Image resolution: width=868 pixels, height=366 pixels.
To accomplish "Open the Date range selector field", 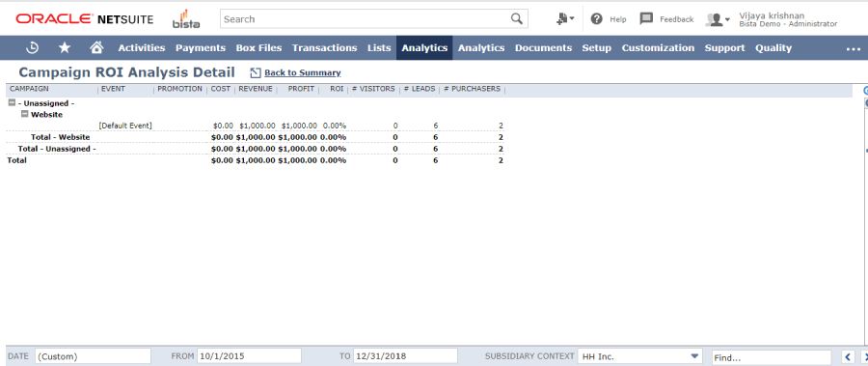I will click(93, 356).
